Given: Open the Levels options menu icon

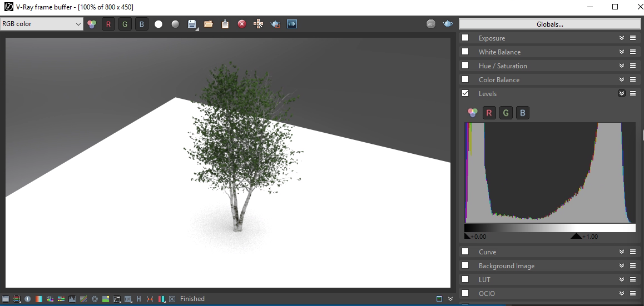Looking at the screenshot, I should pos(633,93).
